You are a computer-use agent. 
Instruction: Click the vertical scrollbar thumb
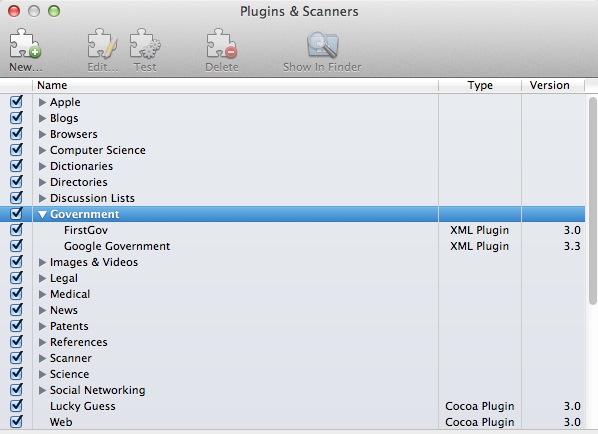pyautogui.click(x=592, y=201)
